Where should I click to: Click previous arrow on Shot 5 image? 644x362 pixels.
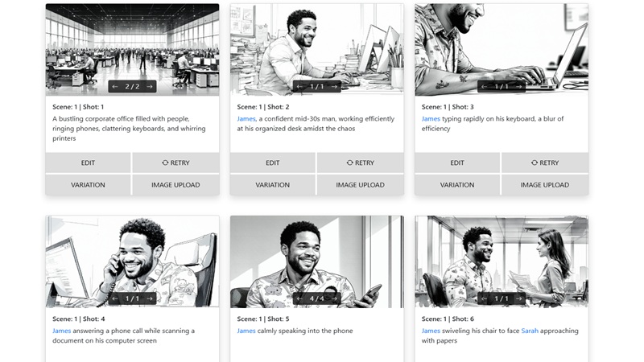pyautogui.click(x=299, y=298)
